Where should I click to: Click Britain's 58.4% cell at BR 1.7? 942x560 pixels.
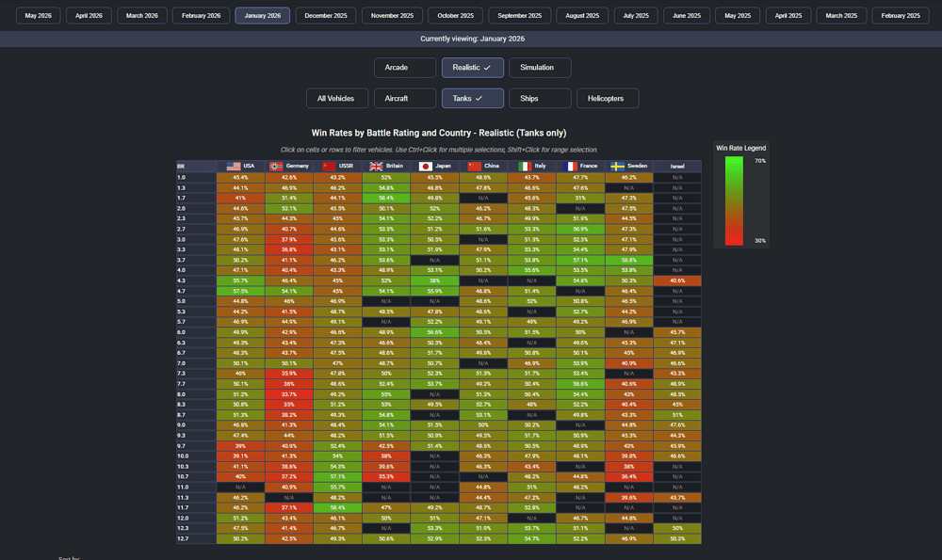pyautogui.click(x=386, y=198)
